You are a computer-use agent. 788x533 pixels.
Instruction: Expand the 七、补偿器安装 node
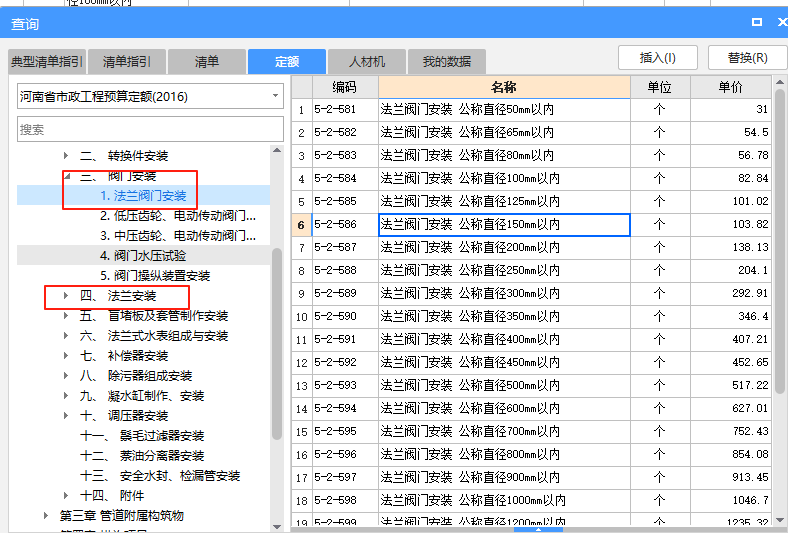point(66,356)
